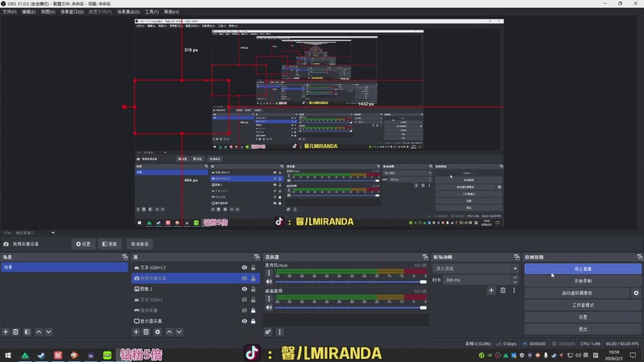644x362 pixels.
Task: Show the 视频采集设备 source
Action: [x=245, y=278]
